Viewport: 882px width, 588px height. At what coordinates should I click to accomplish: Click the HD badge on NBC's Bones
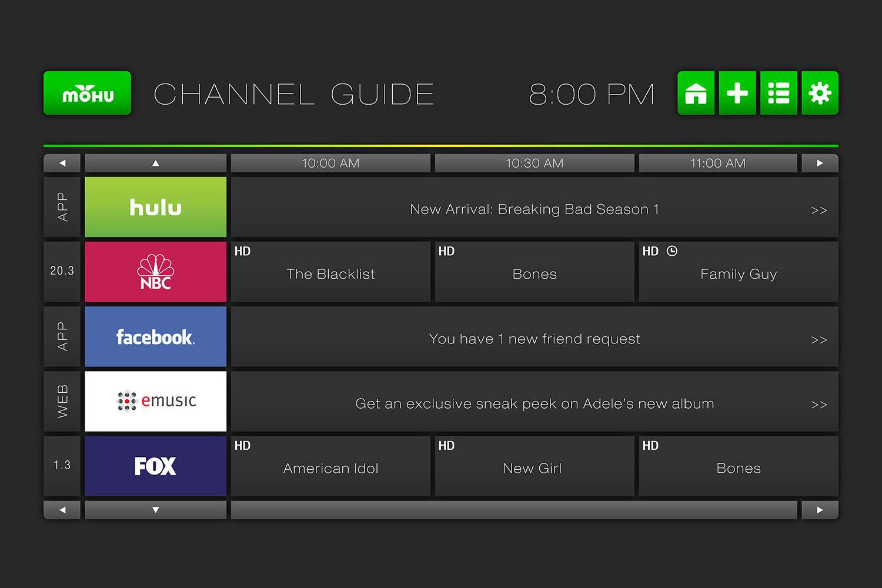(446, 251)
